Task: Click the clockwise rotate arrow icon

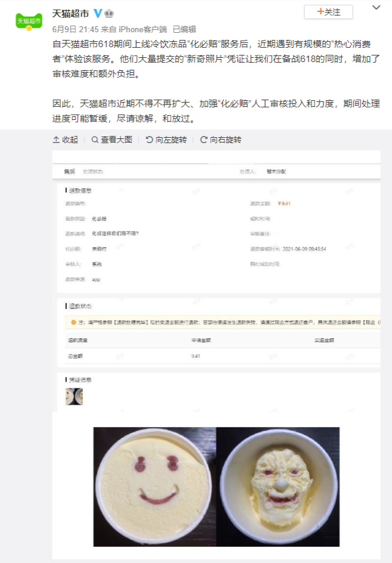Action: (x=203, y=140)
